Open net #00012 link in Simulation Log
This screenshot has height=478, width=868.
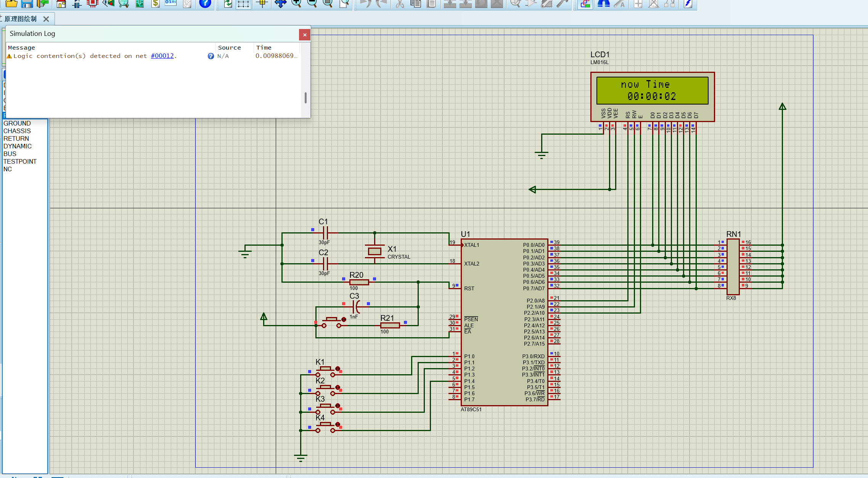click(x=162, y=56)
